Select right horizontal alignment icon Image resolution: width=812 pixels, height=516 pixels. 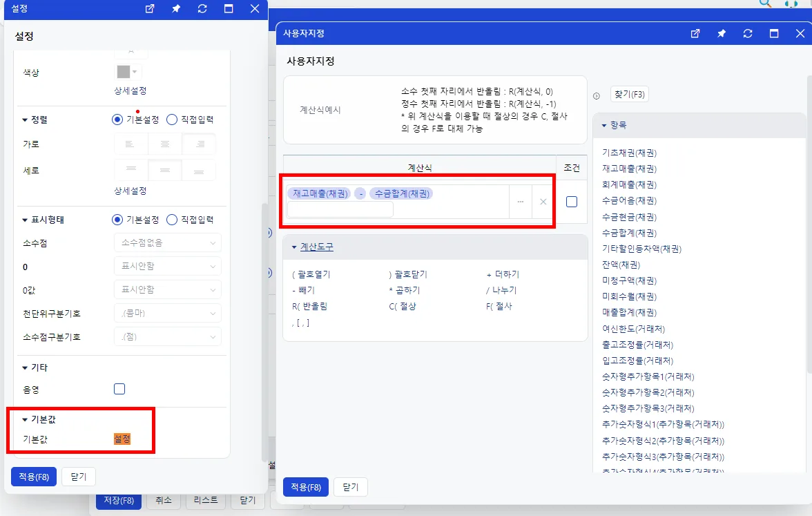click(200, 144)
